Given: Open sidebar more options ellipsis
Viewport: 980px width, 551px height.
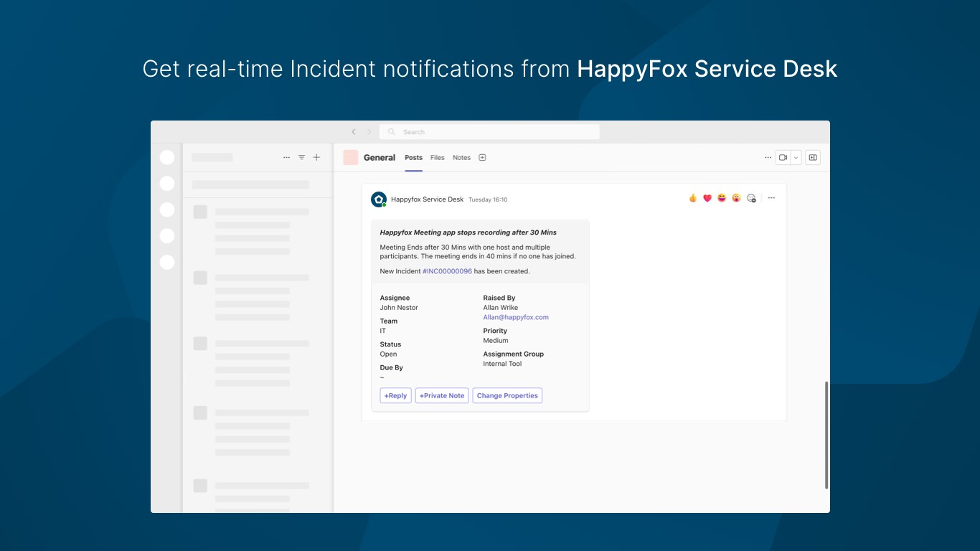Looking at the screenshot, I should [x=286, y=157].
